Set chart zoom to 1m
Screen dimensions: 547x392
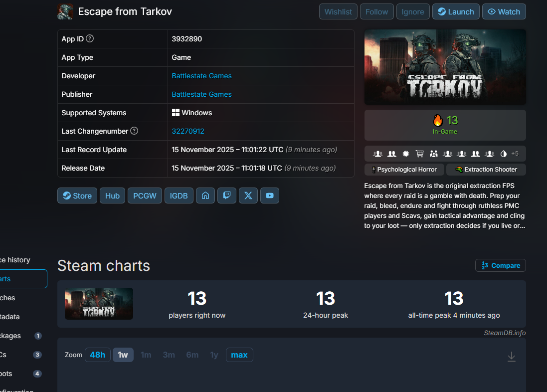pyautogui.click(x=146, y=355)
